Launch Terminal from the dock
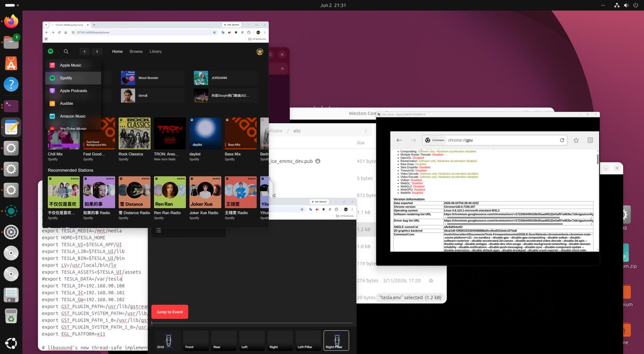Screen dimensions: 644x354 point(11,105)
